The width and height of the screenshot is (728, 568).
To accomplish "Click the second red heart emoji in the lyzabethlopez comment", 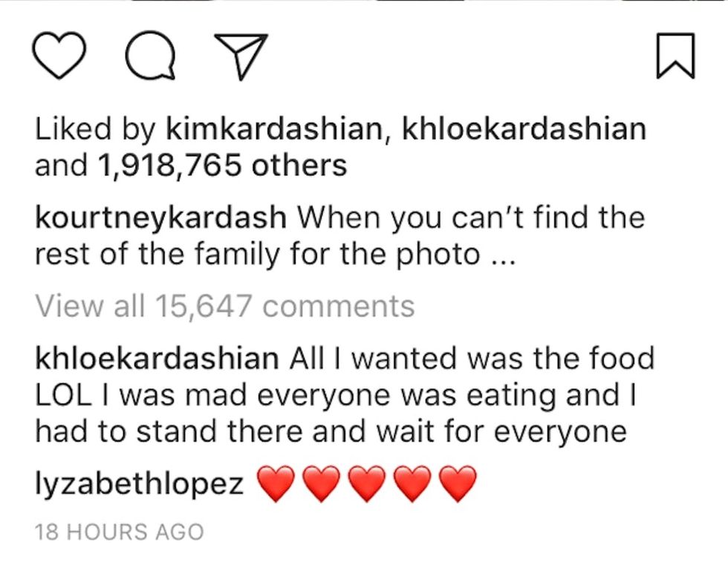I will pyautogui.click(x=320, y=484).
